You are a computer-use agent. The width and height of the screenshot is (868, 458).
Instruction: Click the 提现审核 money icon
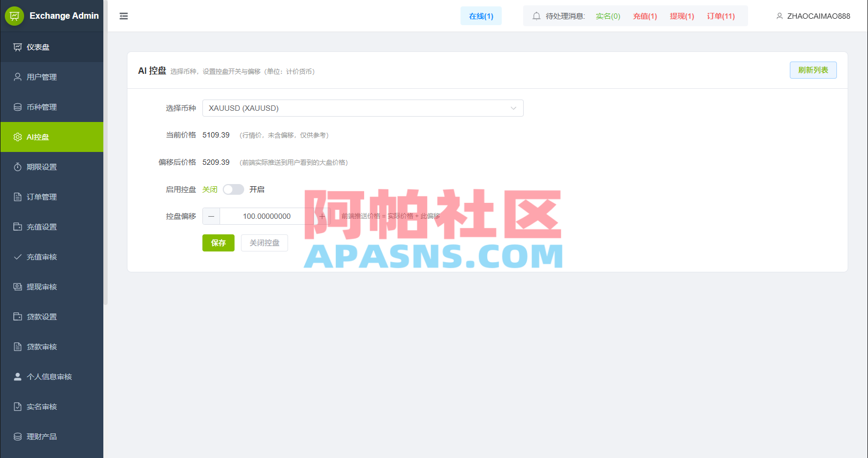(18, 287)
